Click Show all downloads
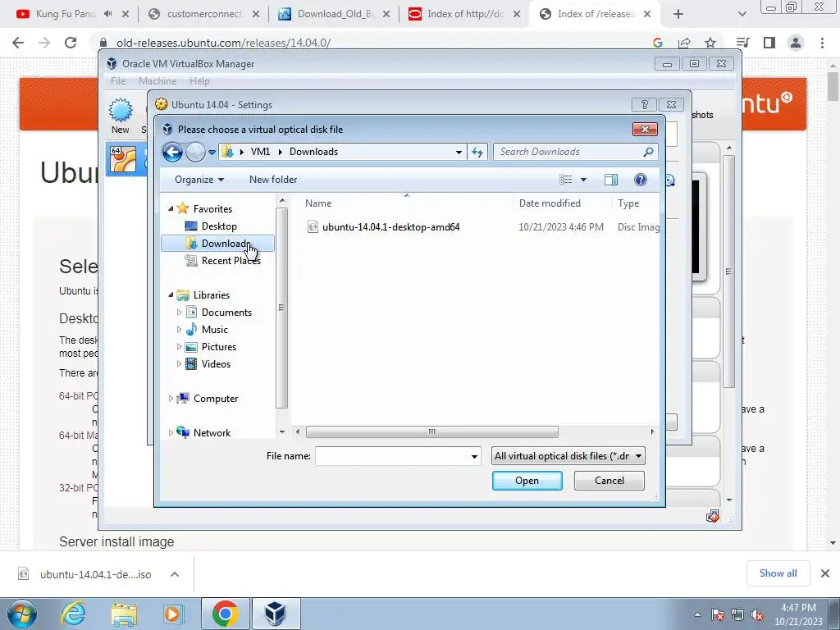The height and width of the screenshot is (630, 840). [x=778, y=573]
